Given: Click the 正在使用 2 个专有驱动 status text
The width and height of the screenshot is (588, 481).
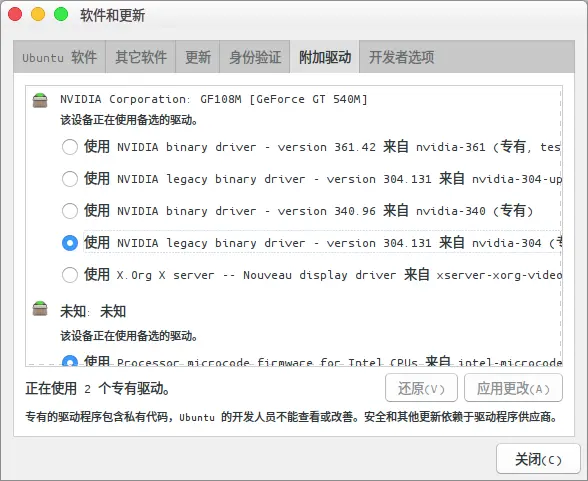Looking at the screenshot, I should point(98,388).
